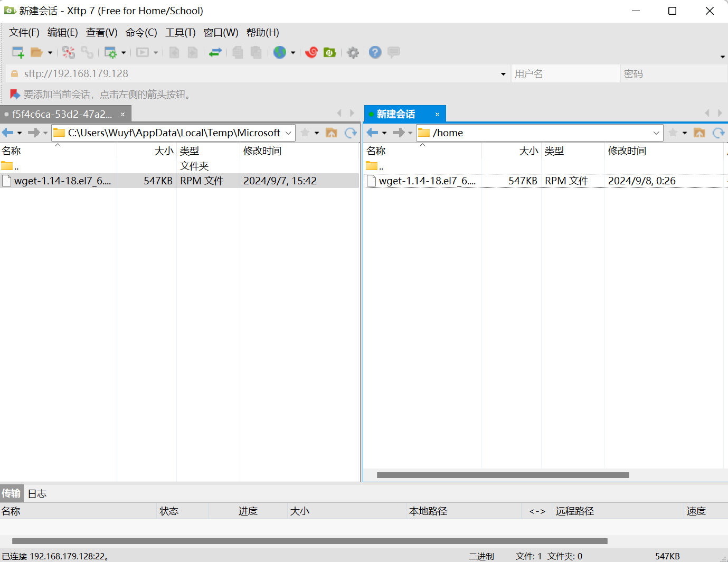
Task: Expand the Open Session dropdown arrow
Action: click(50, 53)
